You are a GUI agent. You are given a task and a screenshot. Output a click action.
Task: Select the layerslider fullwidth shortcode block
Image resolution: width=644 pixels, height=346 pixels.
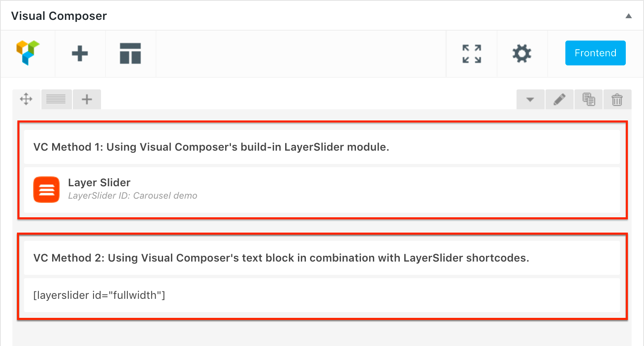point(322,295)
